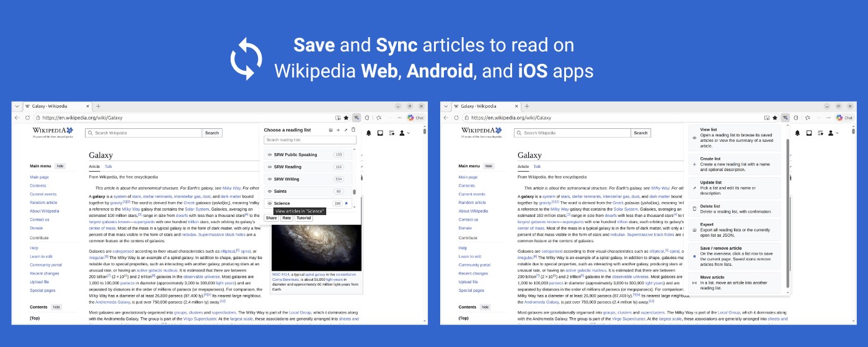Click Wikipedia extension icon in left window toolbar

(356, 117)
